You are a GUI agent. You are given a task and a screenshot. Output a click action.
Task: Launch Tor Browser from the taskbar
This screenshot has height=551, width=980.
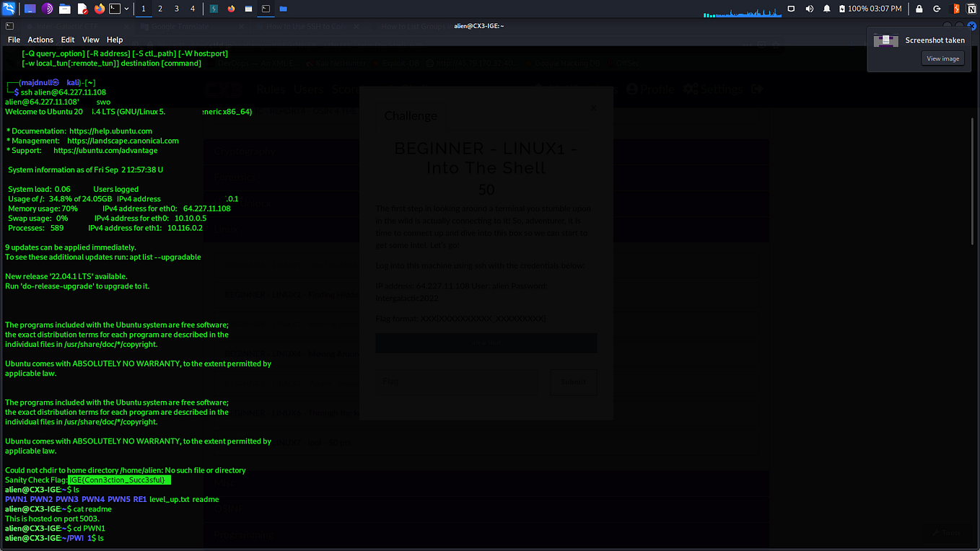[x=48, y=9]
